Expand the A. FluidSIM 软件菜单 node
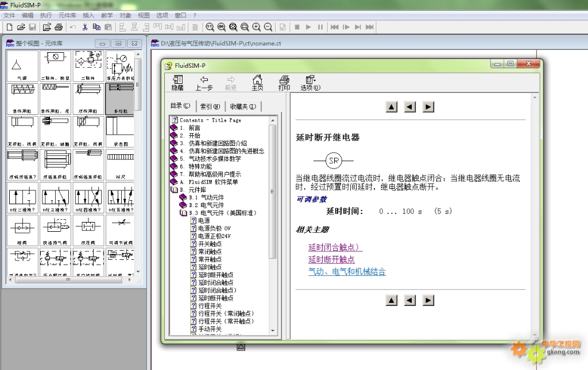This screenshot has height=370, width=588. [x=175, y=182]
